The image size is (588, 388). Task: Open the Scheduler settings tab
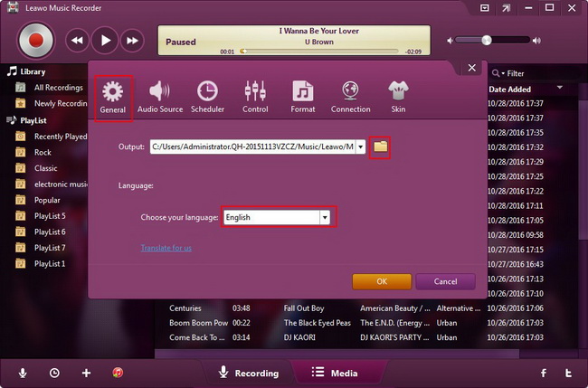point(207,97)
